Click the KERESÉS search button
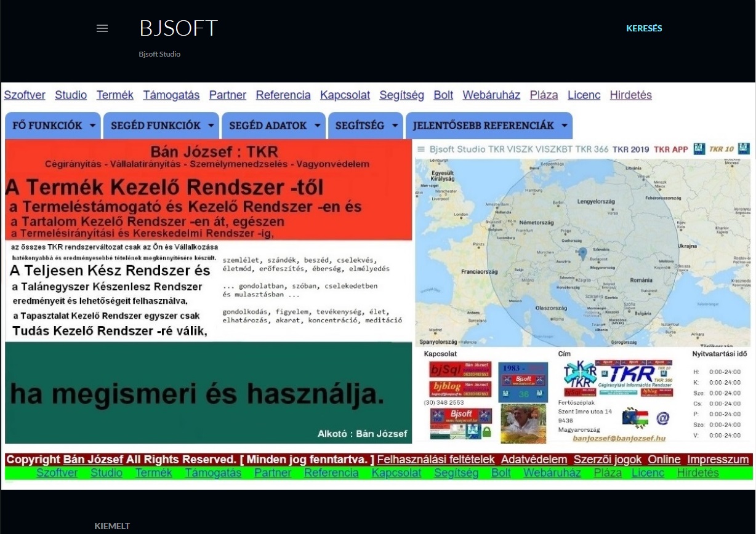 (644, 28)
